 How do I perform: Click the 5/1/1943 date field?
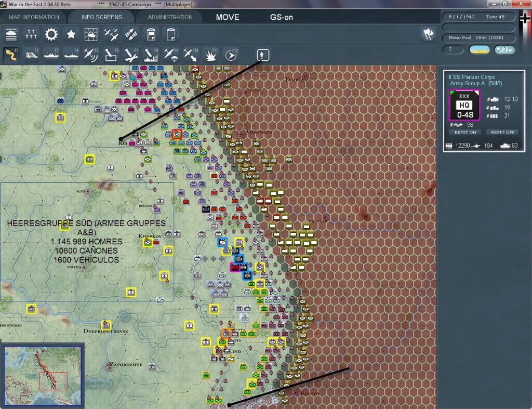click(461, 17)
